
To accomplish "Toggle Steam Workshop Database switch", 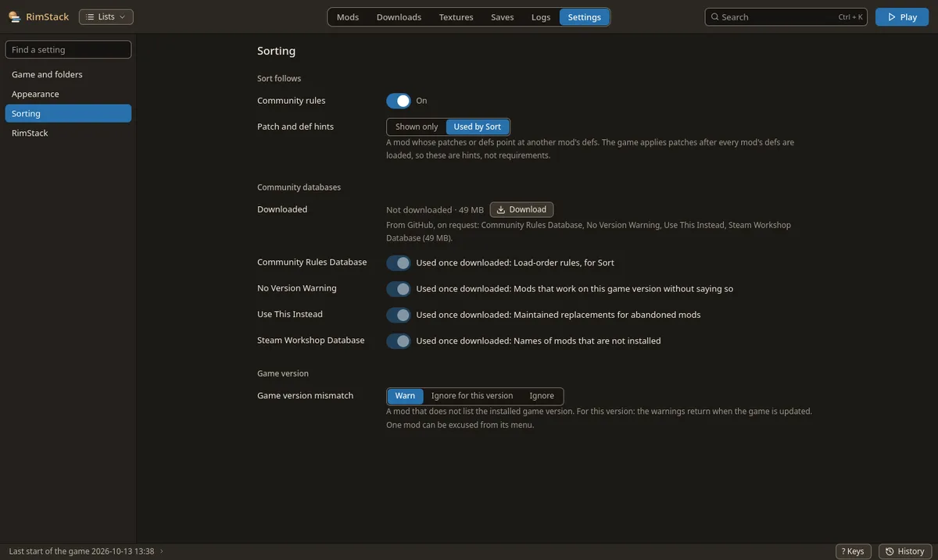I will coord(399,341).
